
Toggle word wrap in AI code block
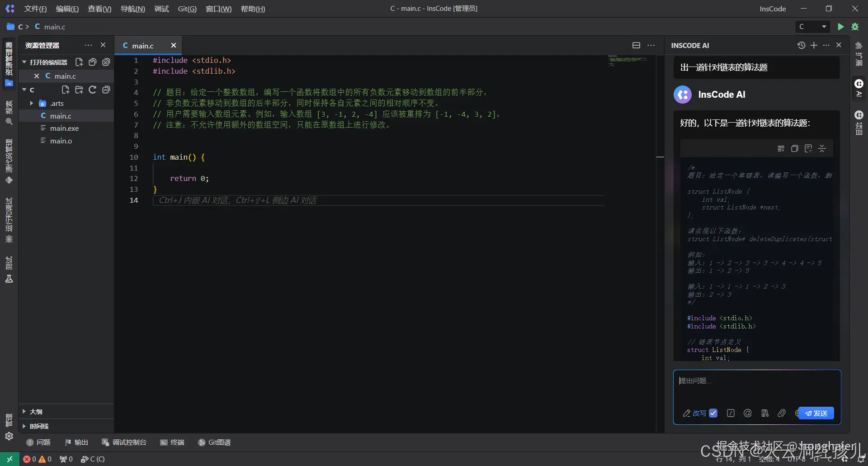781,148
